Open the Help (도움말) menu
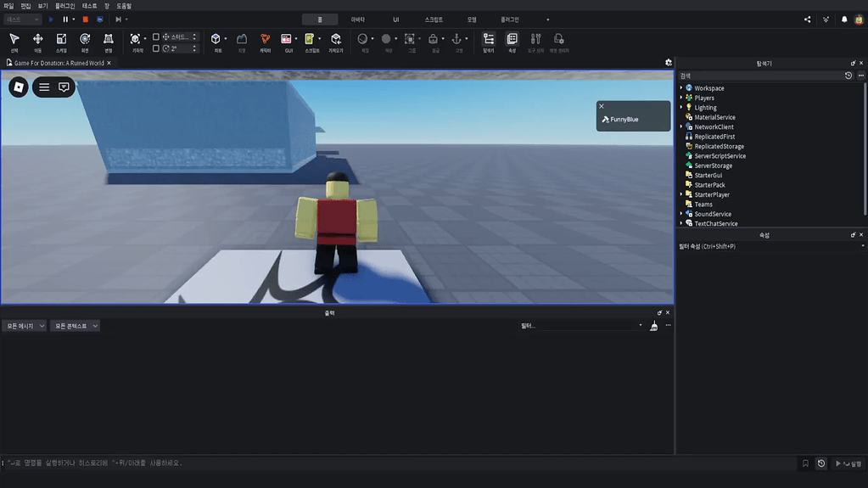This screenshot has width=868, height=488. [x=124, y=6]
